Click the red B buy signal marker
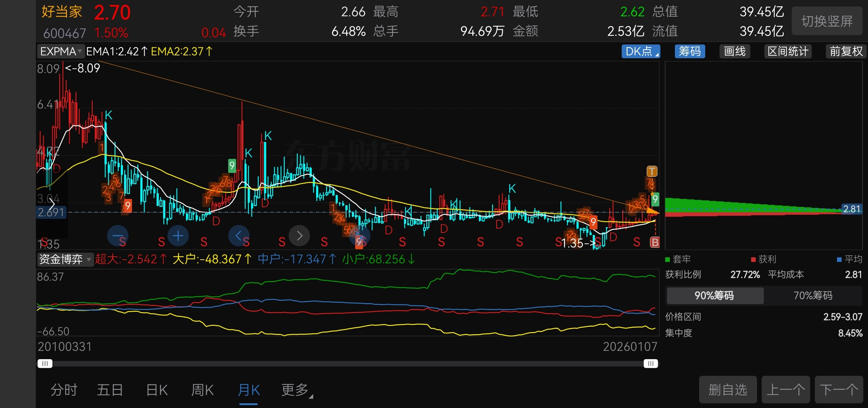 click(x=655, y=242)
